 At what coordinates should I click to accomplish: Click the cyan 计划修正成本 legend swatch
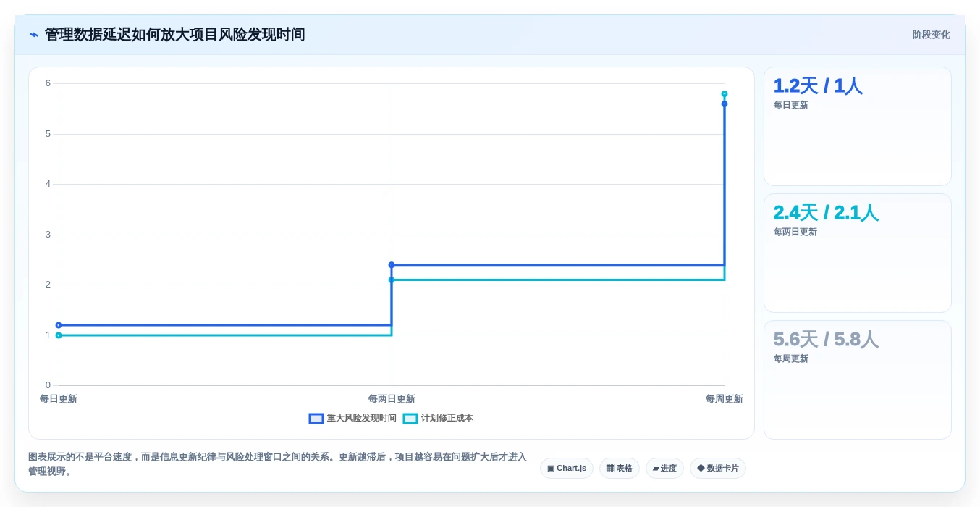[x=410, y=419]
